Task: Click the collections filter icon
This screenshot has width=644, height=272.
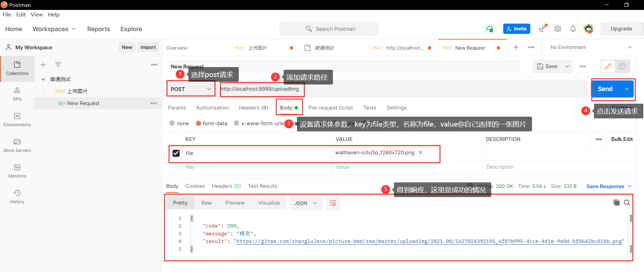Action: pos(58,65)
